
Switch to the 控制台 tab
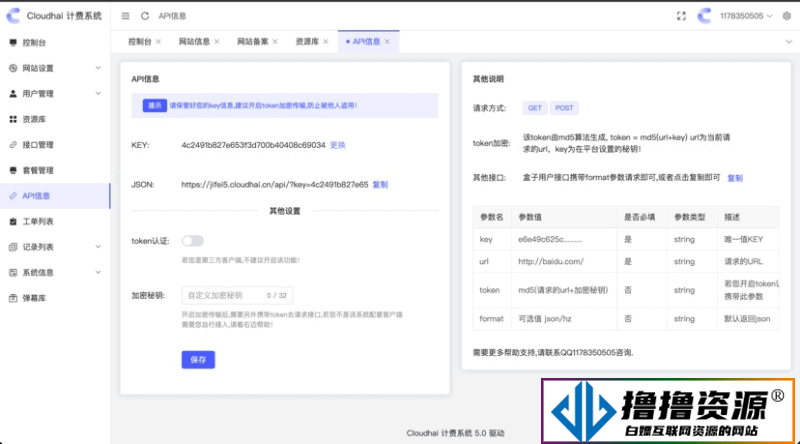[x=140, y=41]
